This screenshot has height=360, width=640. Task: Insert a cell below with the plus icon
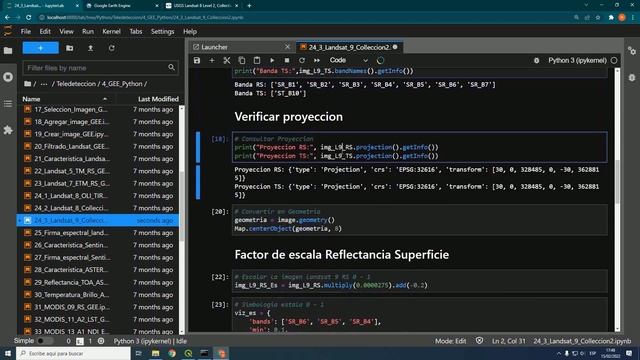[x=212, y=60]
